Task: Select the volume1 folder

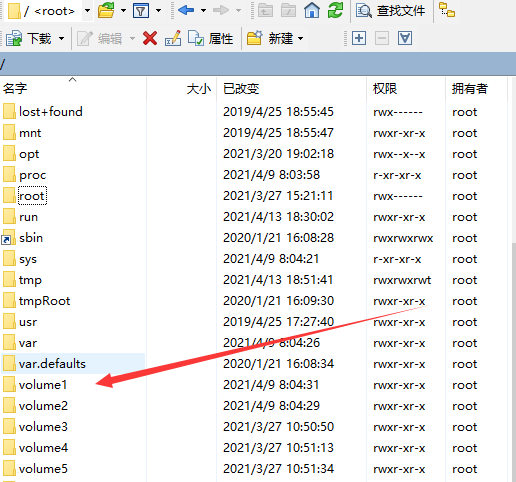Action: pyautogui.click(x=43, y=385)
